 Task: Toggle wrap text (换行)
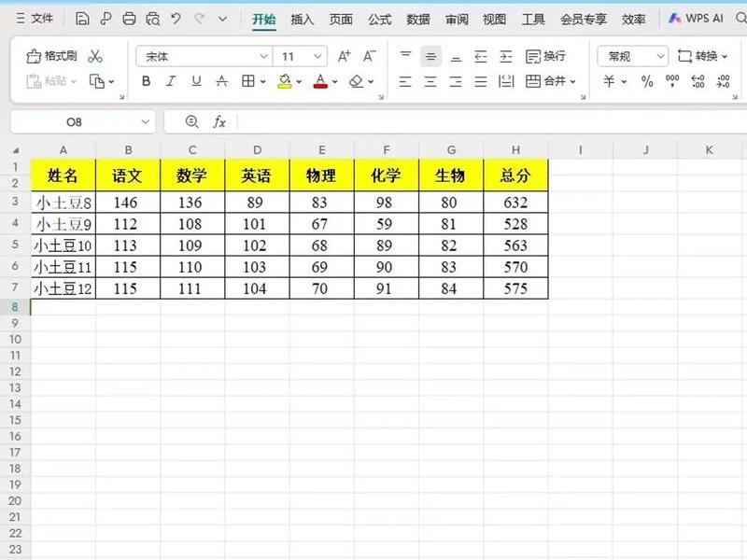pyautogui.click(x=545, y=56)
